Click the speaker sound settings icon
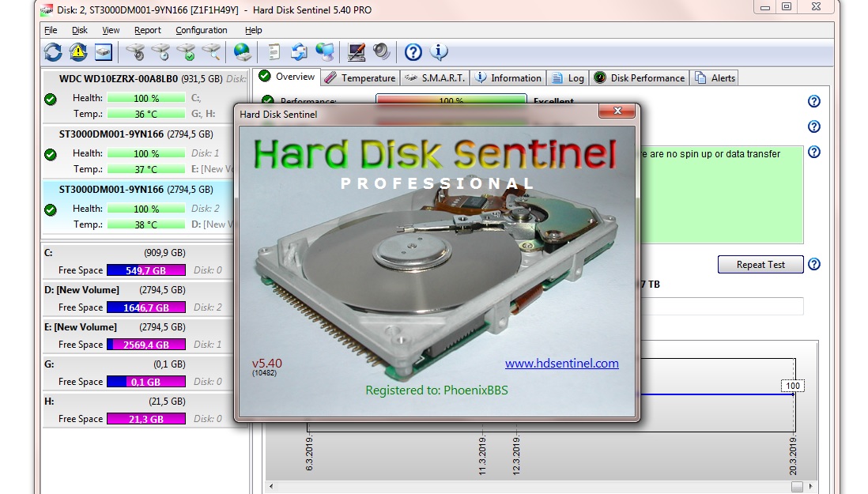868x494 pixels. point(380,52)
